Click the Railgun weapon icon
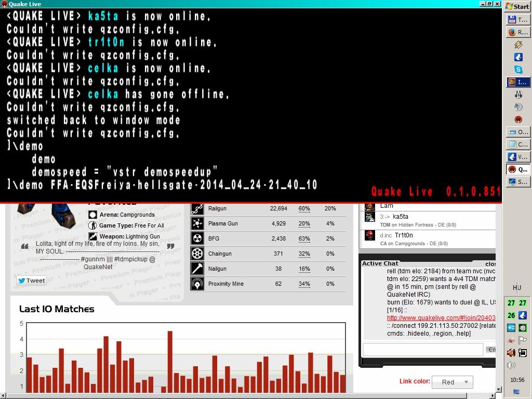The height and width of the screenshot is (399, 532). point(197,208)
